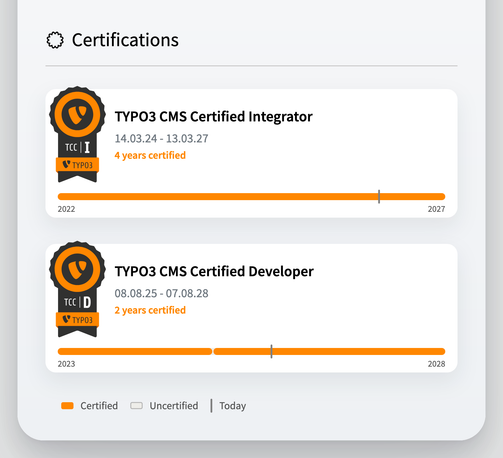Click the Integrator certification timeline bar
Screen dimensions: 503x458
[251, 197]
